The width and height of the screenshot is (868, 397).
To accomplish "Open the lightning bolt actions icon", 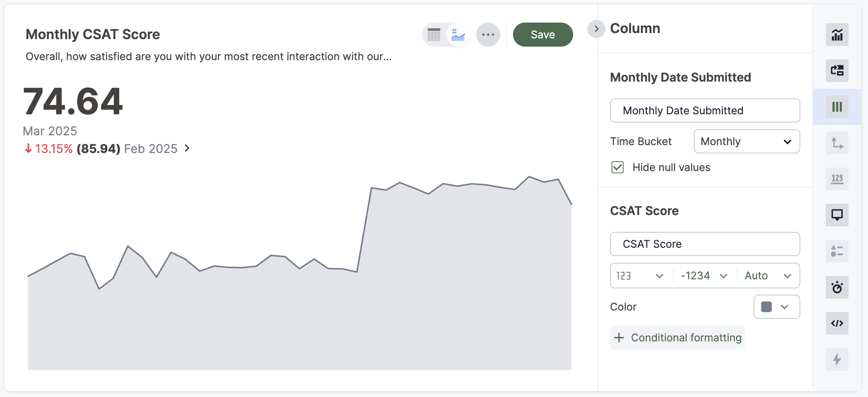I will coord(837,359).
